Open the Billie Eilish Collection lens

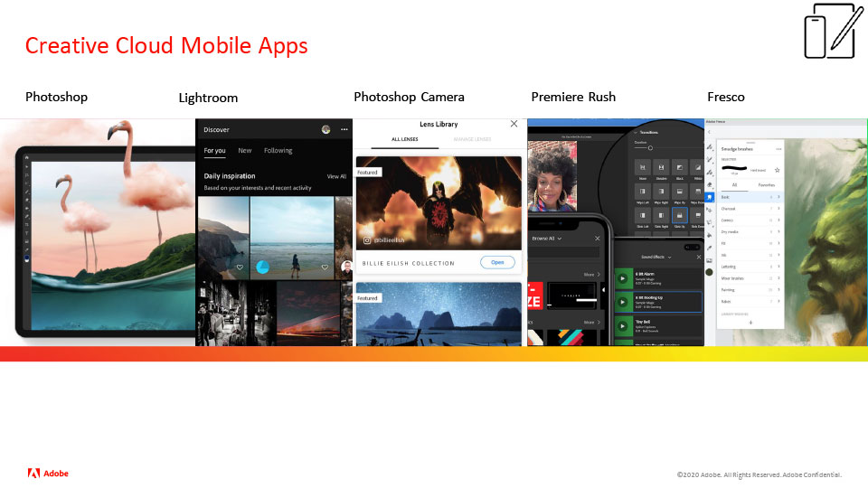(496, 262)
